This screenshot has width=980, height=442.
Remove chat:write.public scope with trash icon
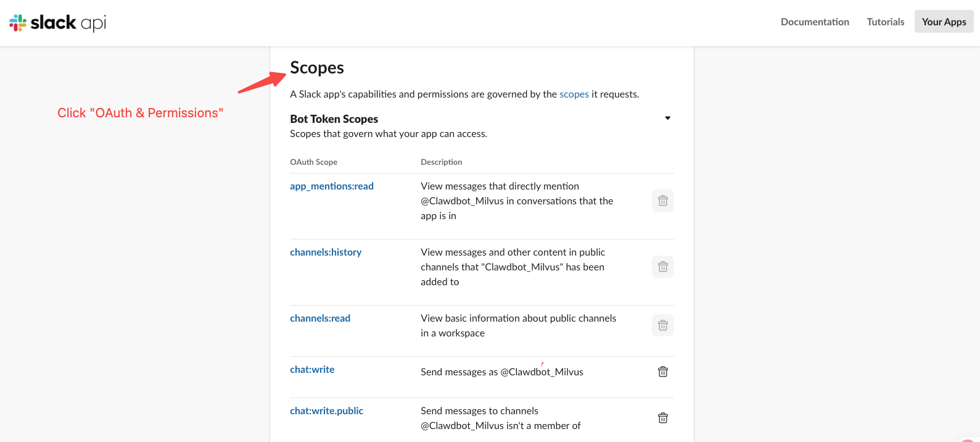(662, 418)
